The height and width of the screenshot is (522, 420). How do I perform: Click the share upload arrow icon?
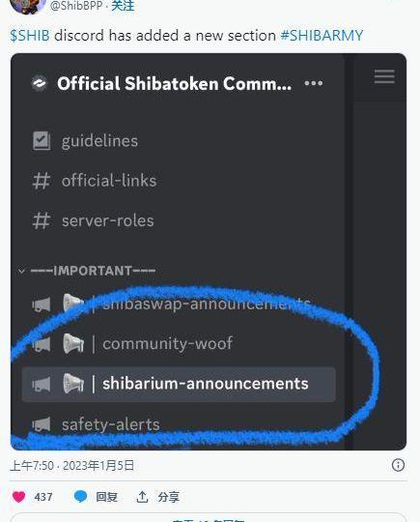point(142,497)
